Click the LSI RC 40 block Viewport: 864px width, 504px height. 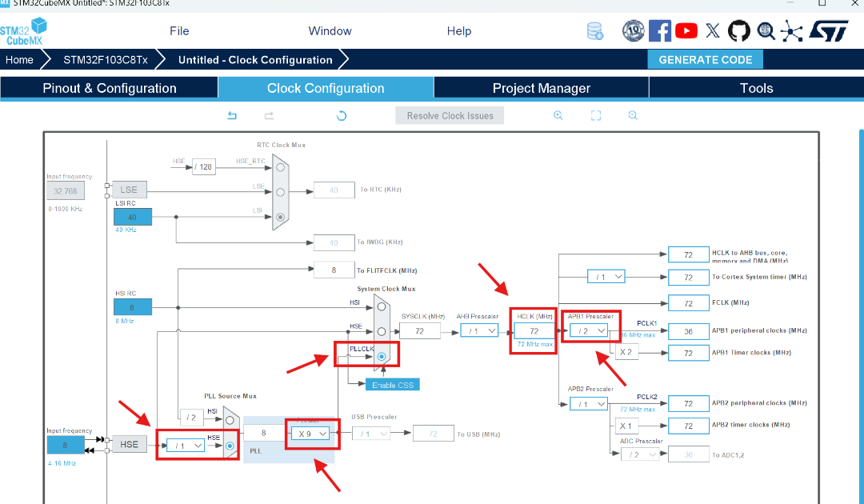[132, 217]
